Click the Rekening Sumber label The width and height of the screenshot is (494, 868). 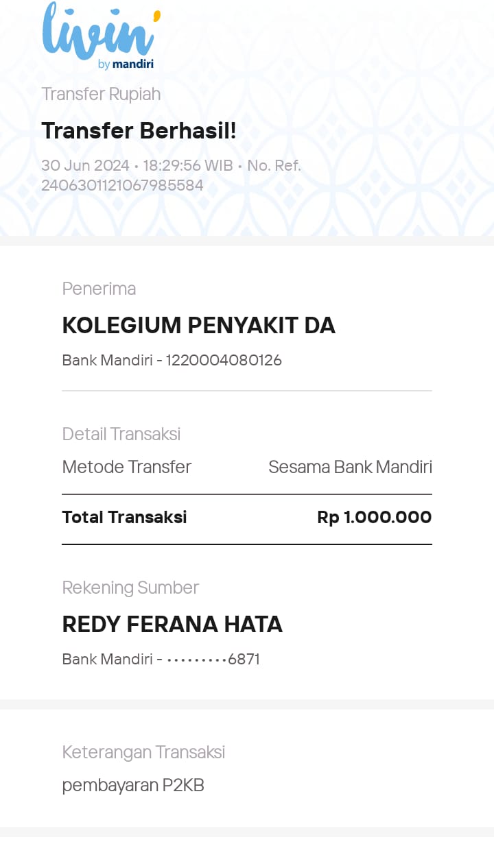[x=130, y=588]
